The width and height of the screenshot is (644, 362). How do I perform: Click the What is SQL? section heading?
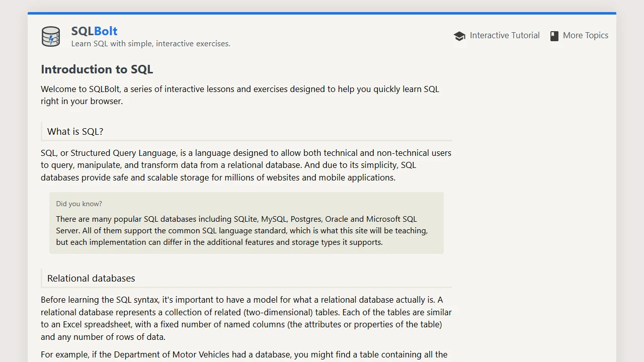coord(75,131)
